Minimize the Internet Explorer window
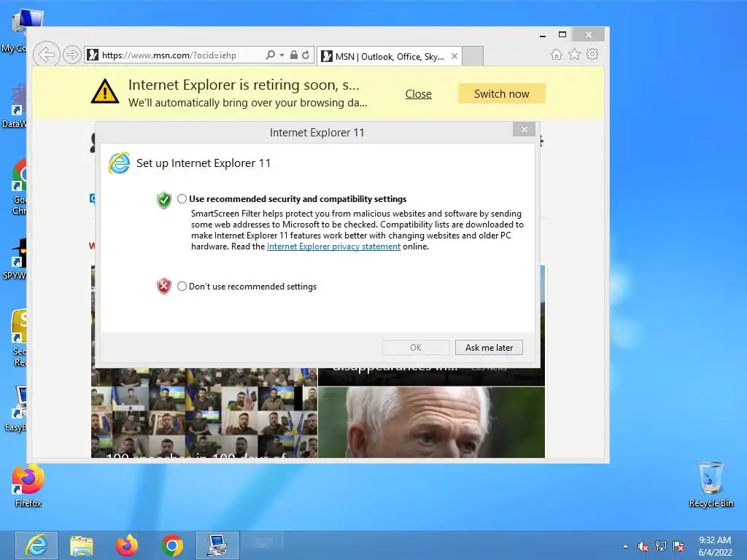The width and height of the screenshot is (747, 560). tap(543, 35)
